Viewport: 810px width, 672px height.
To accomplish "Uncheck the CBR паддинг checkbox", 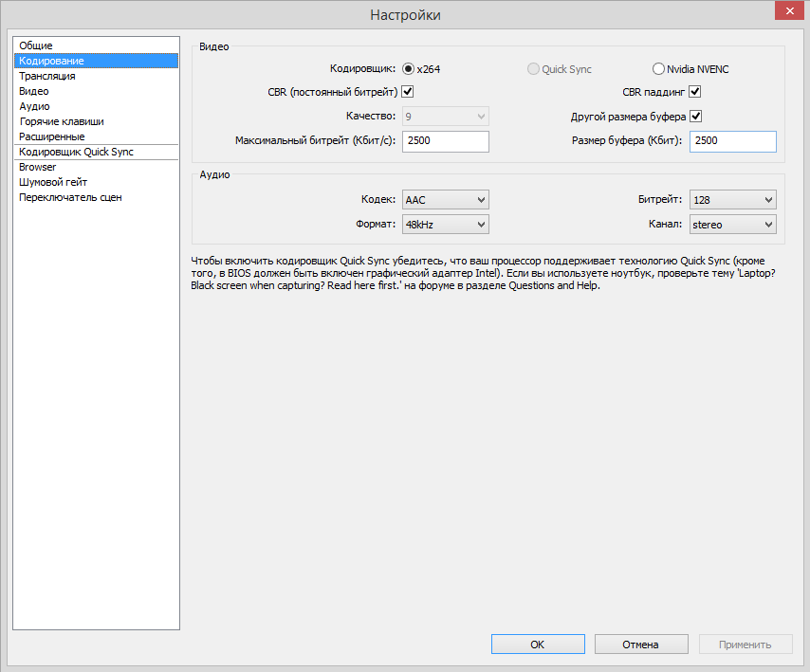I will click(x=695, y=92).
